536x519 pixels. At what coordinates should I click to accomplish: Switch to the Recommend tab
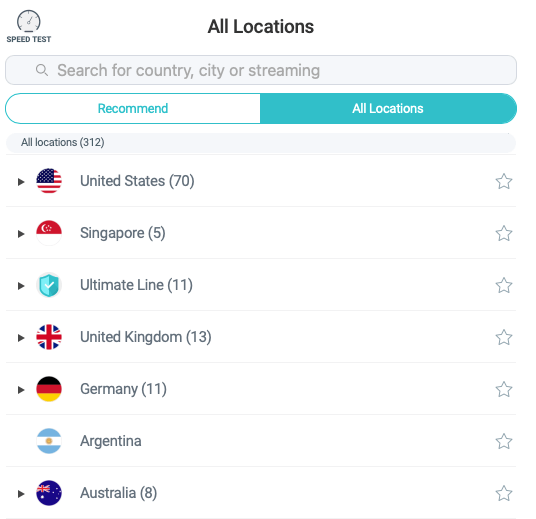(x=133, y=108)
